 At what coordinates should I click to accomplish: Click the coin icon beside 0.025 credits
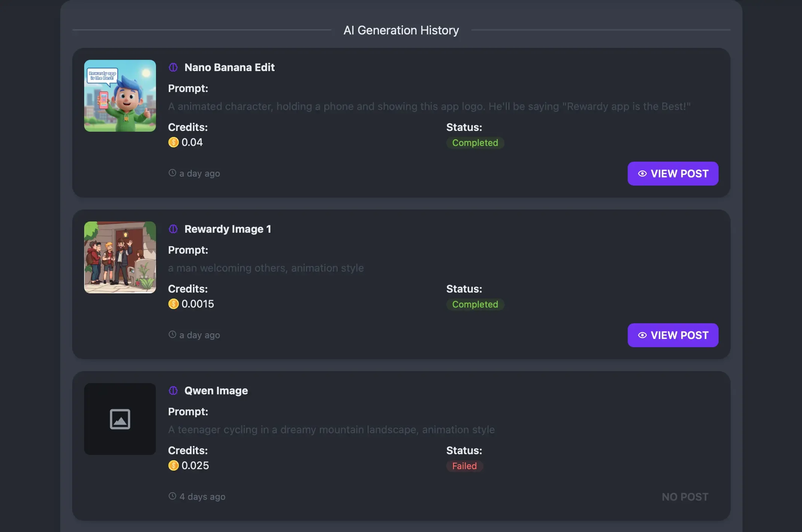(x=173, y=465)
